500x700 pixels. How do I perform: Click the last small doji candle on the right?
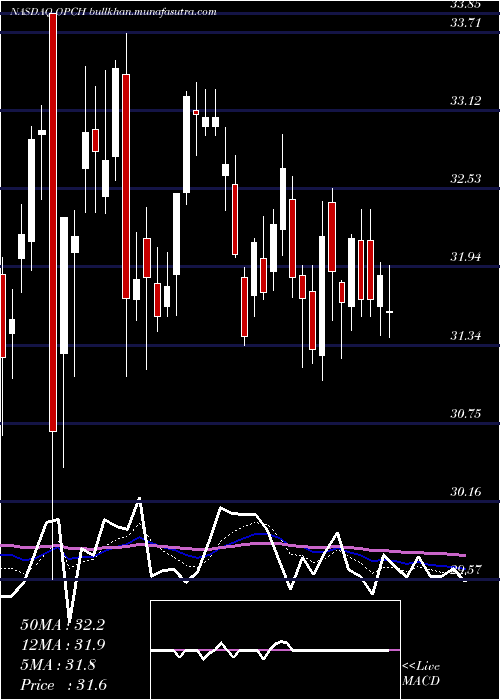pos(390,312)
